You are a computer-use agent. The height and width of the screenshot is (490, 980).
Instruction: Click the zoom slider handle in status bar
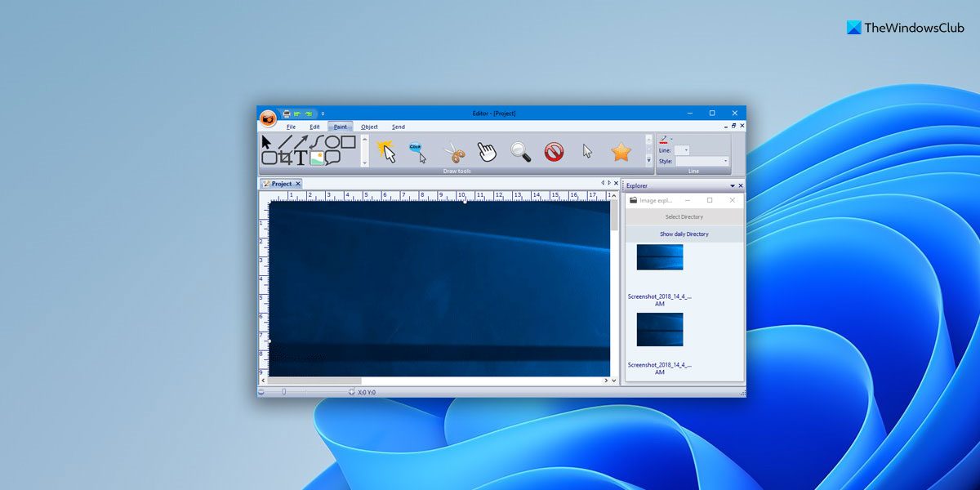click(284, 392)
